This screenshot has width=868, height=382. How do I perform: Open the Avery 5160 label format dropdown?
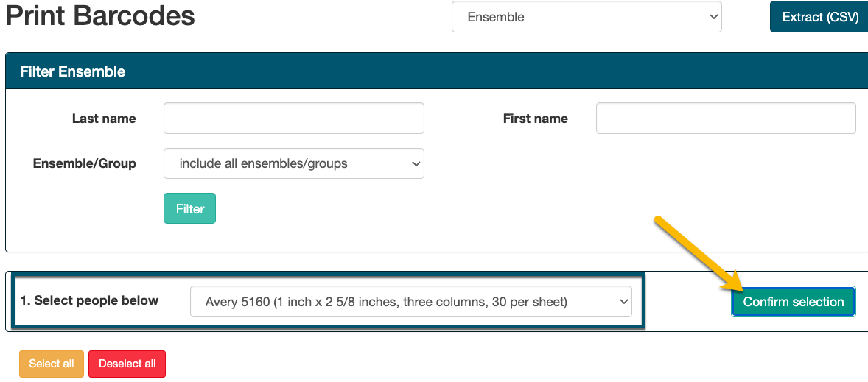tap(410, 301)
